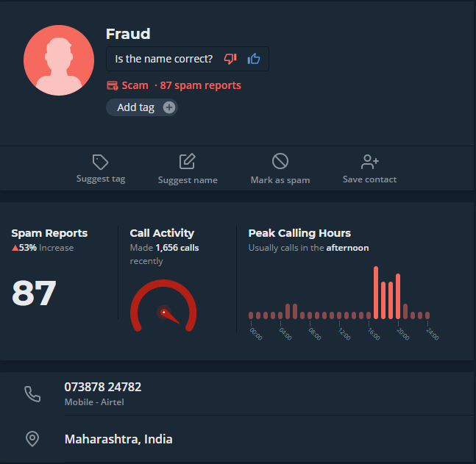Viewport: 476px width, 464px height.
Task: Click the Save contact icon
Action: pos(369,162)
